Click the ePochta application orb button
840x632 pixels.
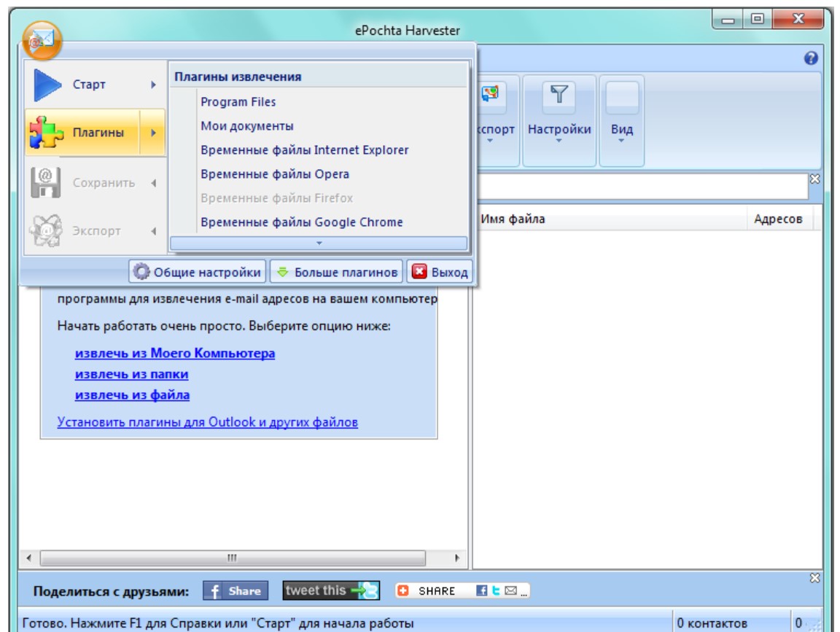(42, 40)
